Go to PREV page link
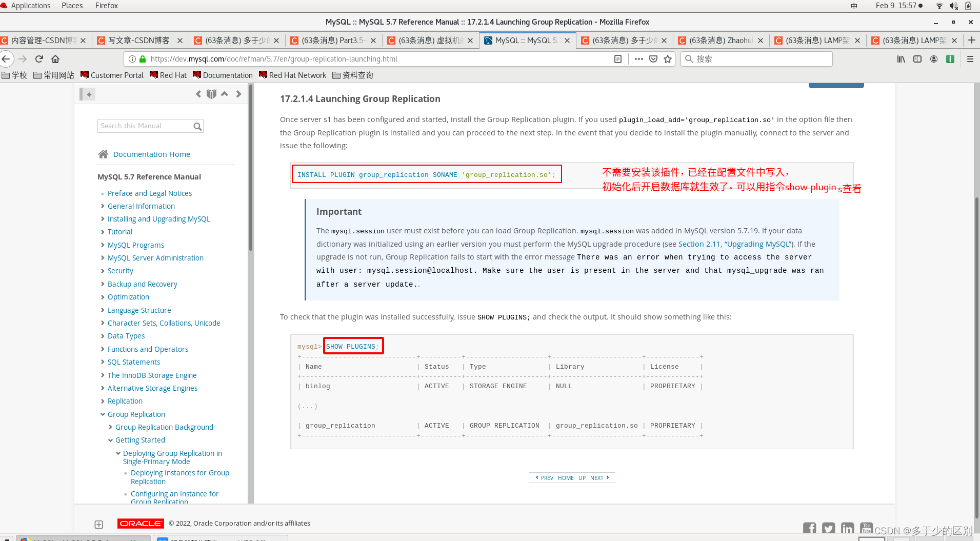This screenshot has width=980, height=541. click(x=545, y=478)
